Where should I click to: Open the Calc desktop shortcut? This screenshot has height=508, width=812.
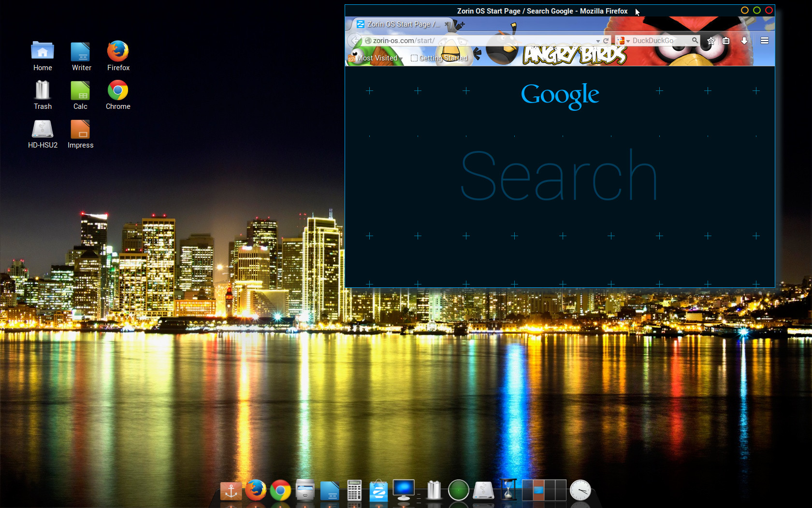[x=80, y=91]
